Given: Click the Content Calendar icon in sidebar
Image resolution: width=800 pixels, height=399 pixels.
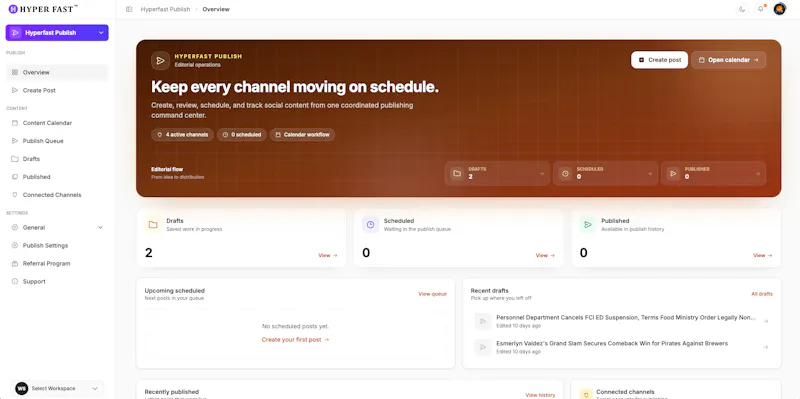Looking at the screenshot, I should pos(15,123).
